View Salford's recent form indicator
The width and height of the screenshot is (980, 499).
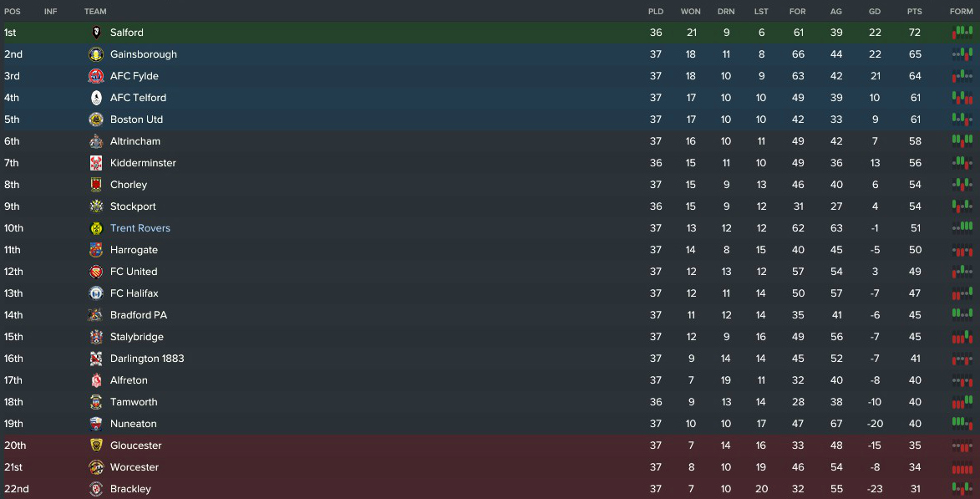tap(962, 33)
